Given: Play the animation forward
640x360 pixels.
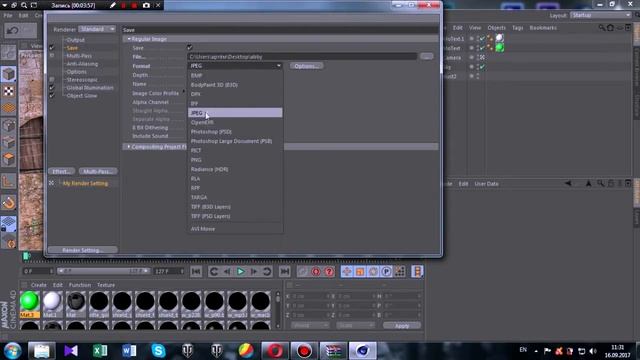Looking at the screenshot, I should [x=241, y=271].
